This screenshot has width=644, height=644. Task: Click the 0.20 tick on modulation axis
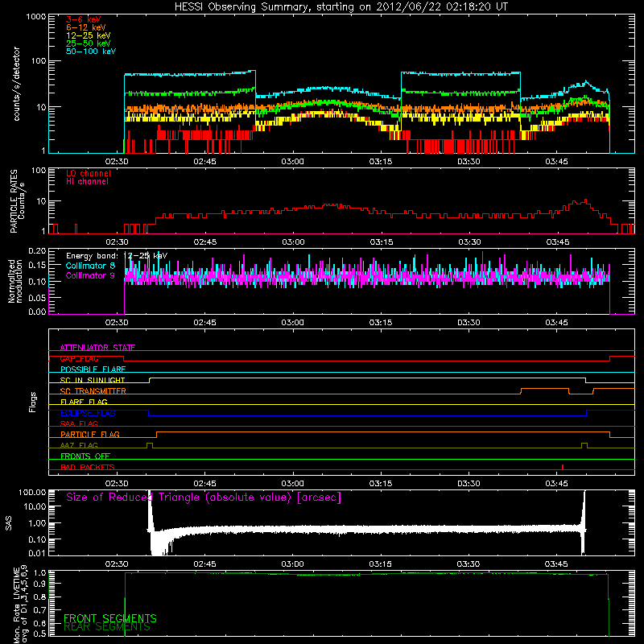(x=37, y=251)
